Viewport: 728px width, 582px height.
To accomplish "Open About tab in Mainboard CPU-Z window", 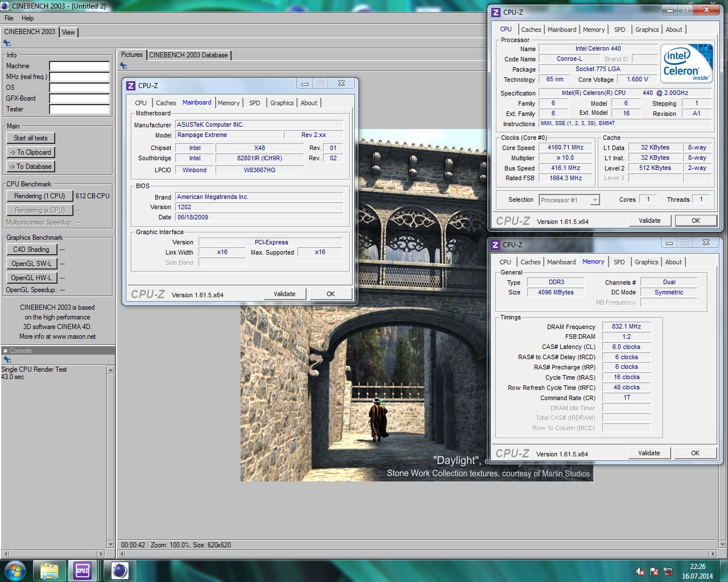I will point(309,103).
